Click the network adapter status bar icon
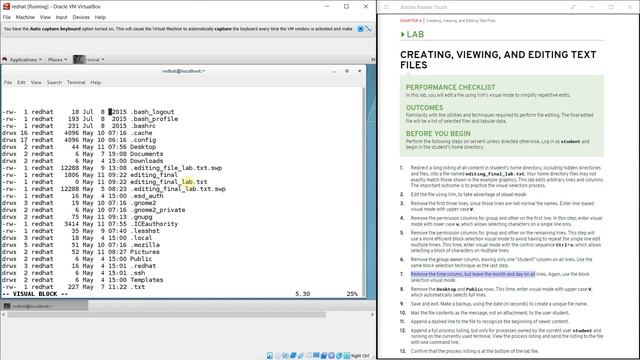This screenshot has height=360, width=640. 293,356
